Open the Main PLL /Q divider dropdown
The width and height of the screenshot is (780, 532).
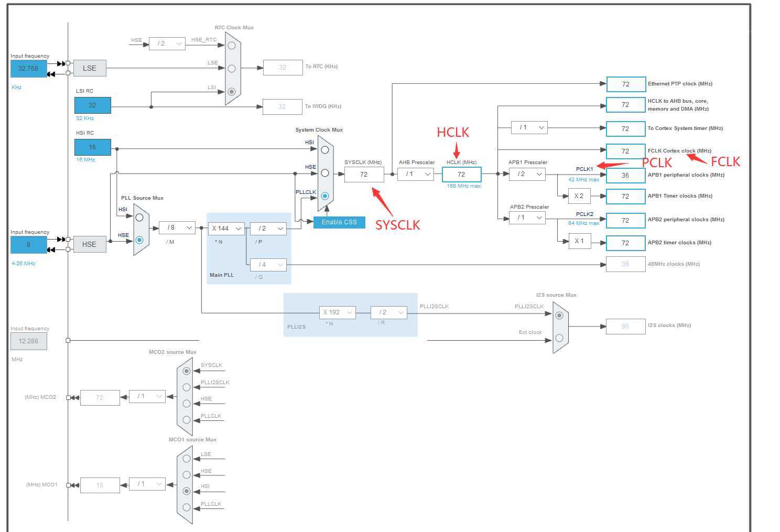268,265
